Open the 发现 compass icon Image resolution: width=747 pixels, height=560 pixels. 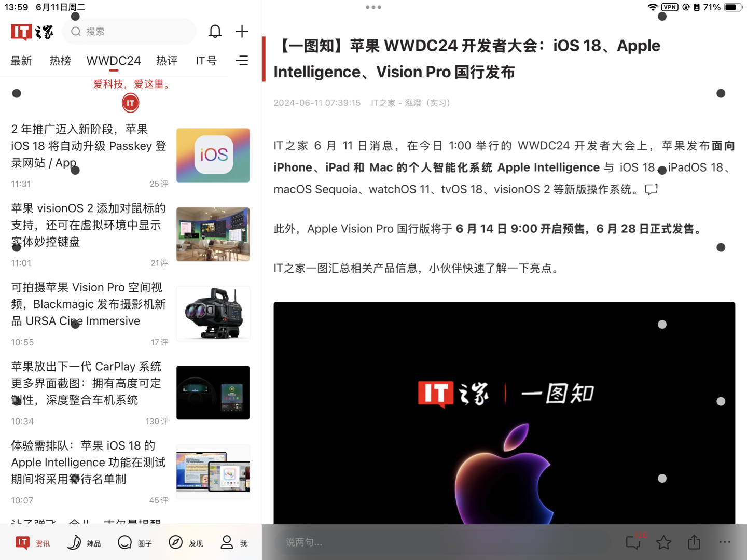click(186, 542)
